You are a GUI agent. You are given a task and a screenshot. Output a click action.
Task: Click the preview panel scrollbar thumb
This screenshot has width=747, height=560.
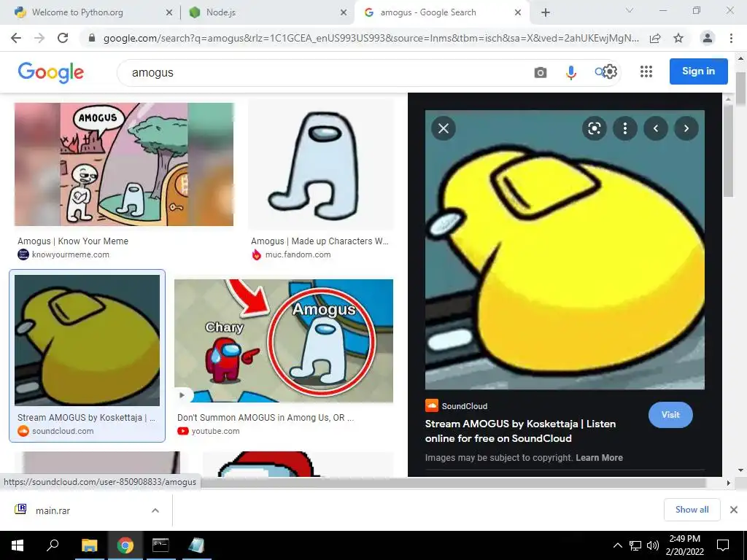(728, 150)
